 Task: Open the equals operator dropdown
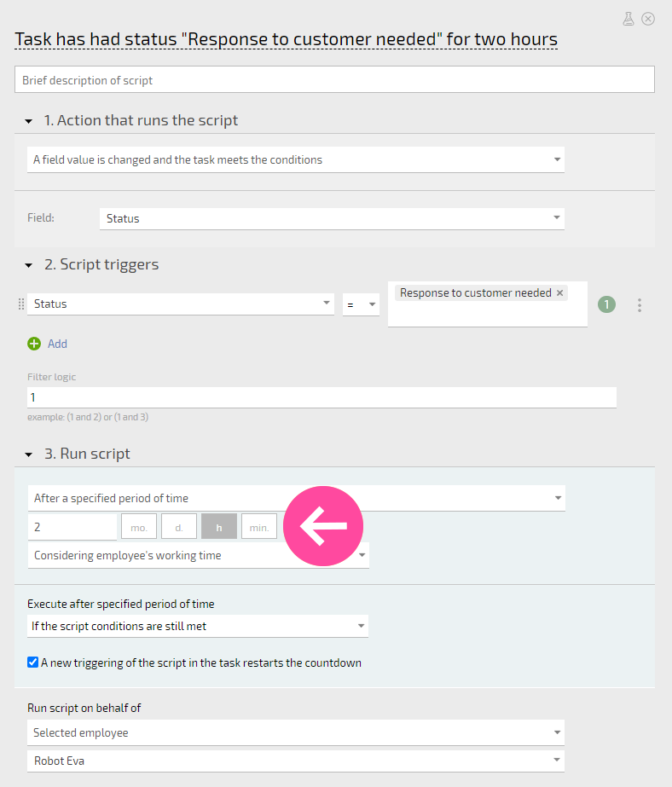(x=361, y=304)
